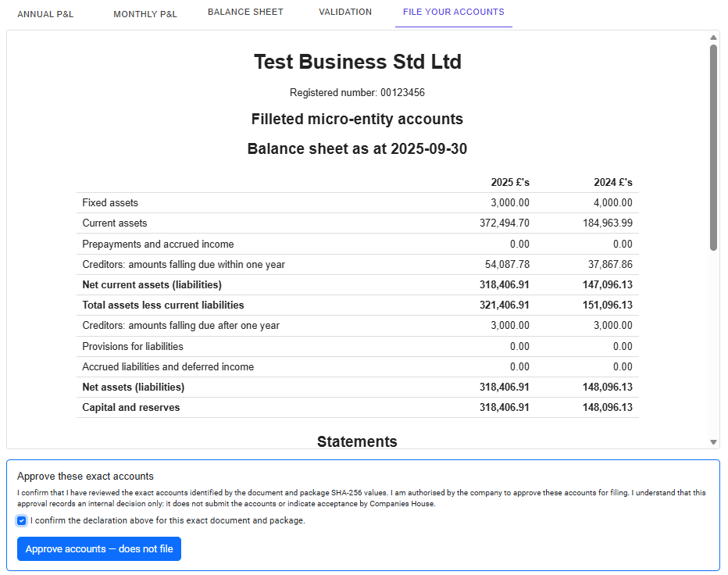
Task: Click Accrued liabilities and deferred income label
Action: [x=168, y=367]
